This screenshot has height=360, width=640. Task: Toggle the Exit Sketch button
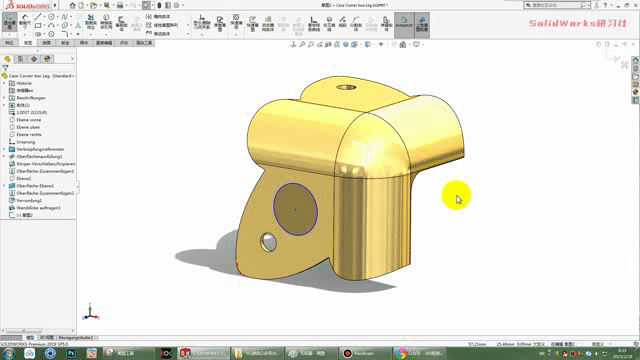tap(9, 22)
